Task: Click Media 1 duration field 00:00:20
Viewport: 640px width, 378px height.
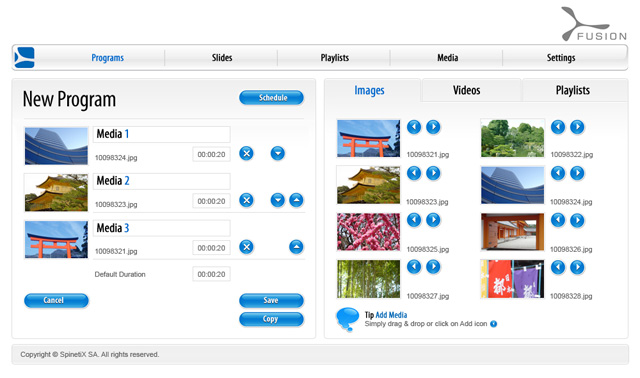Action: pos(211,154)
